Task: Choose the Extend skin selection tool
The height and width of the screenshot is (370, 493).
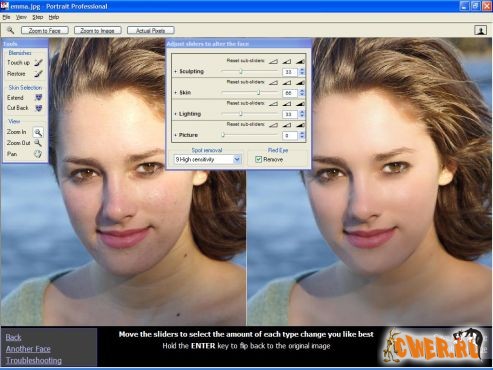Action: tap(39, 98)
